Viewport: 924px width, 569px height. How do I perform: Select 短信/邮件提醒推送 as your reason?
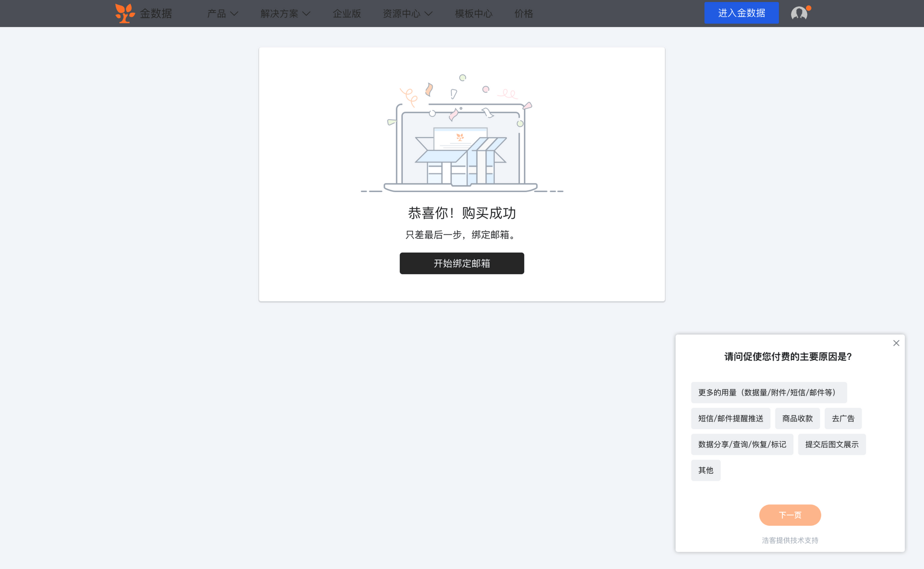click(x=730, y=418)
